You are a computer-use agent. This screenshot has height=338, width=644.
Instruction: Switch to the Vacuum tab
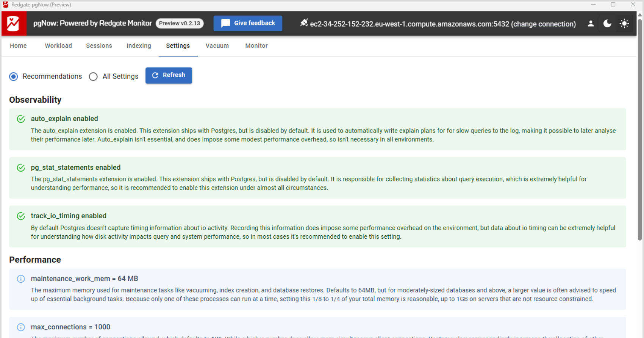tap(217, 46)
